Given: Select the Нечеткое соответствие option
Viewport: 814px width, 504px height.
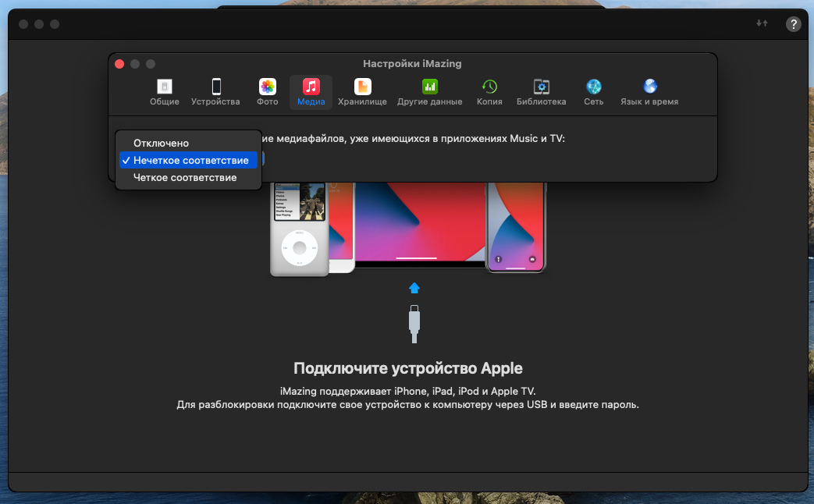Looking at the screenshot, I should 190,160.
